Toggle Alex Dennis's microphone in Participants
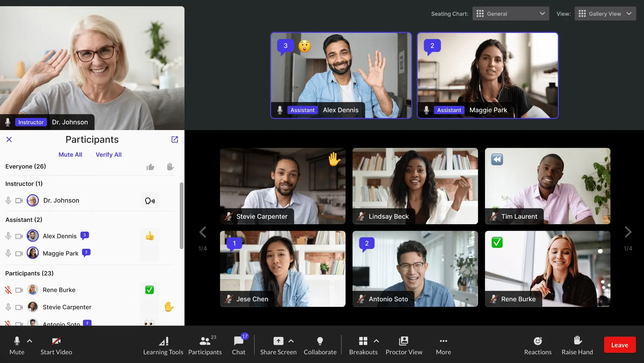The width and height of the screenshot is (644, 363). coord(8,236)
